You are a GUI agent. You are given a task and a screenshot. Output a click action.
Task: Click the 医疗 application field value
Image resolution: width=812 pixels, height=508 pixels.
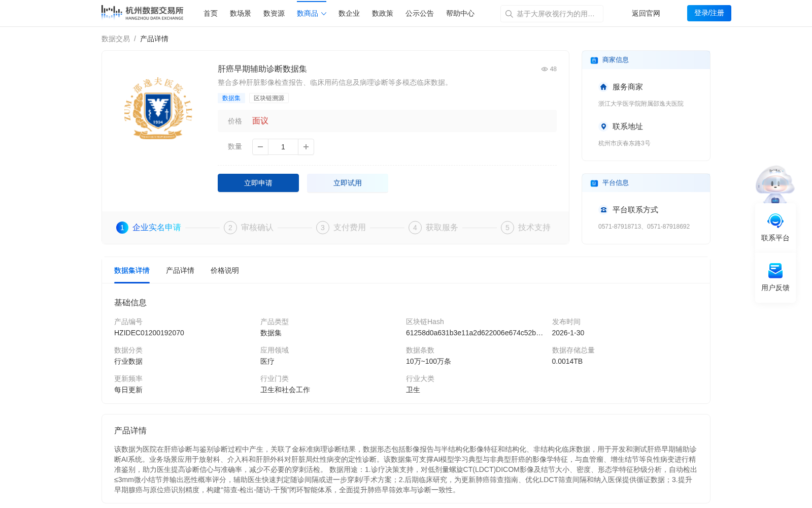point(267,361)
